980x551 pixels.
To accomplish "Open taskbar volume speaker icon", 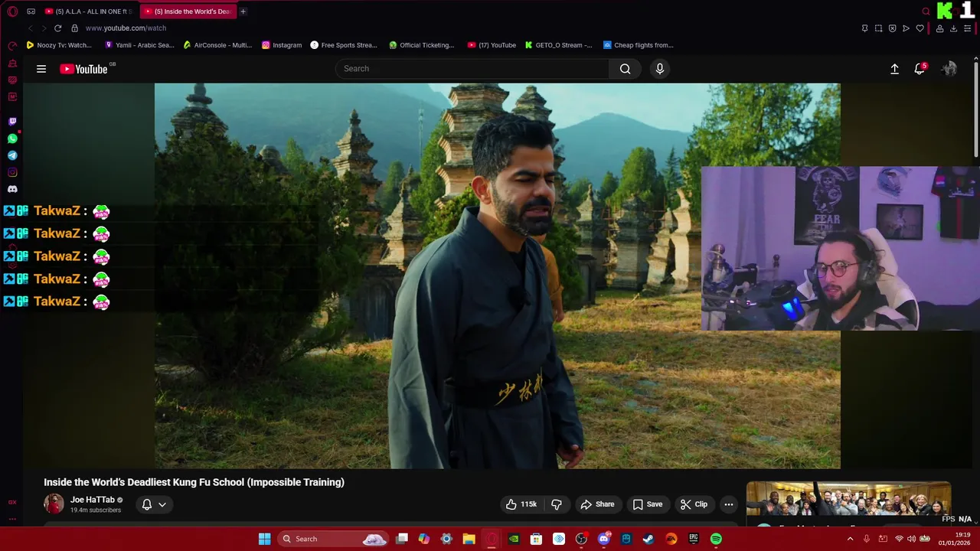I will tap(910, 539).
